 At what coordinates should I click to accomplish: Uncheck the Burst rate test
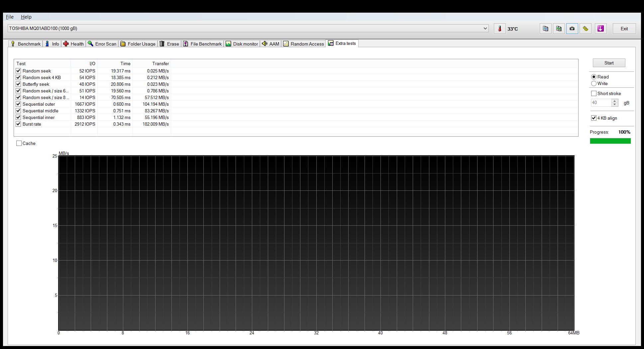(18, 124)
